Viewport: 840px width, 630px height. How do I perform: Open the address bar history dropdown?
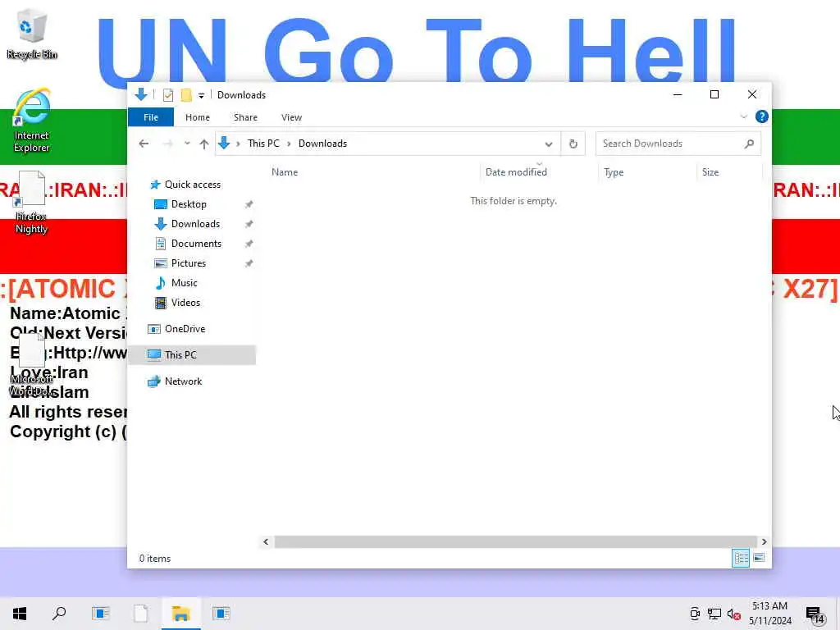tap(549, 144)
